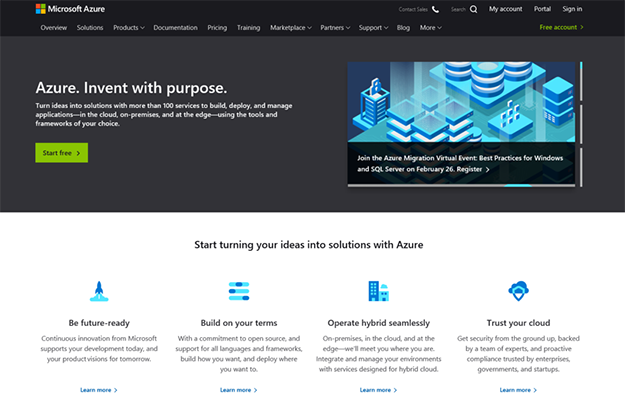Click the Operate hybrid seamlessly heading

(x=379, y=323)
